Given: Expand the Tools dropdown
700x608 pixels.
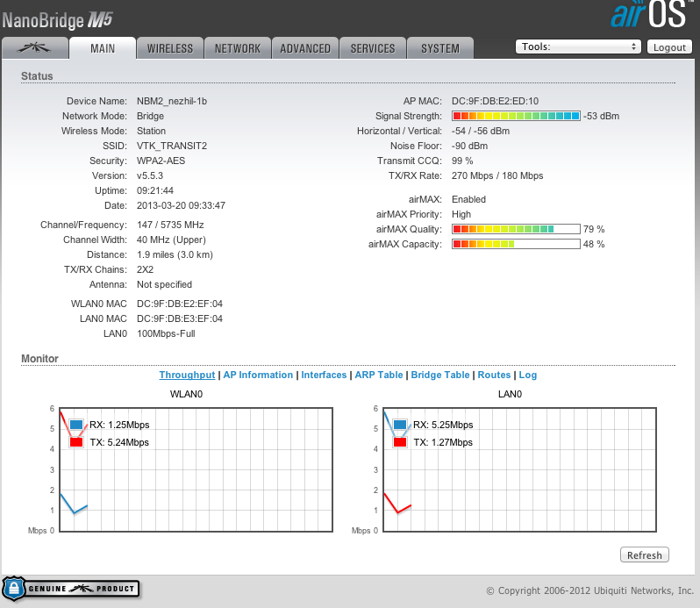Looking at the screenshot, I should 578,46.
